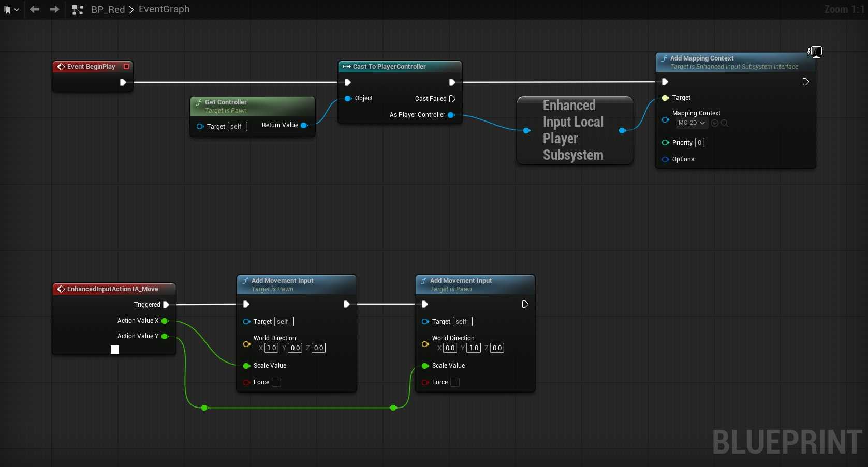Select BP_Red in the breadcrumb

pos(108,9)
